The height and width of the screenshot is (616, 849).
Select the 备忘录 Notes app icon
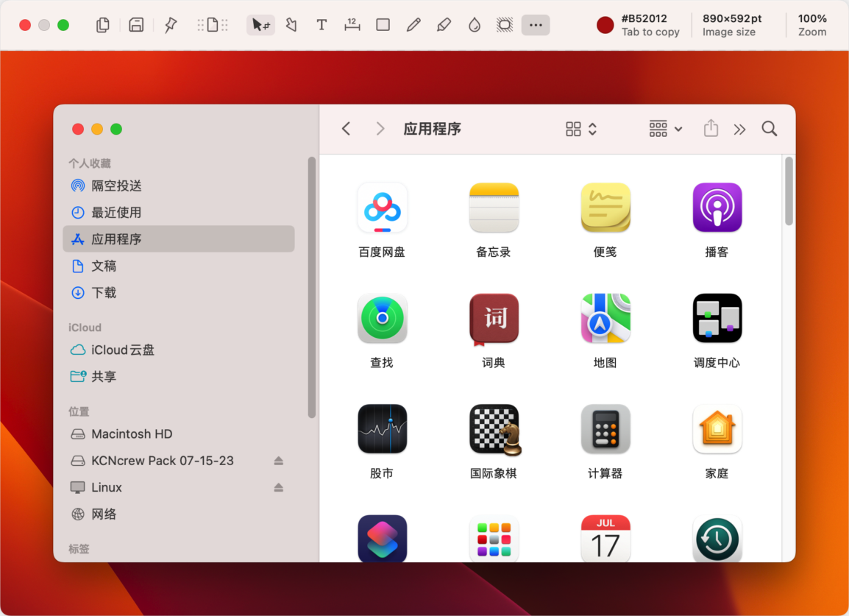click(x=494, y=208)
